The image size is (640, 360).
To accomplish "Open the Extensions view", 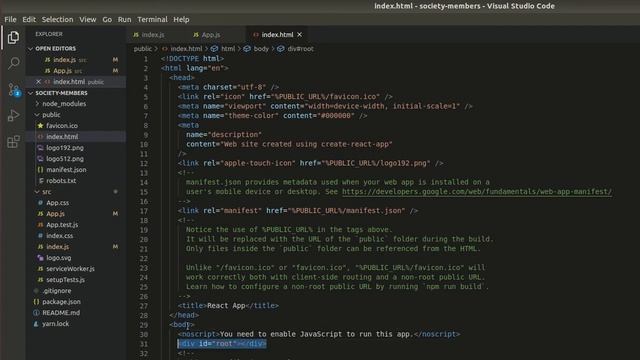I will [13, 142].
